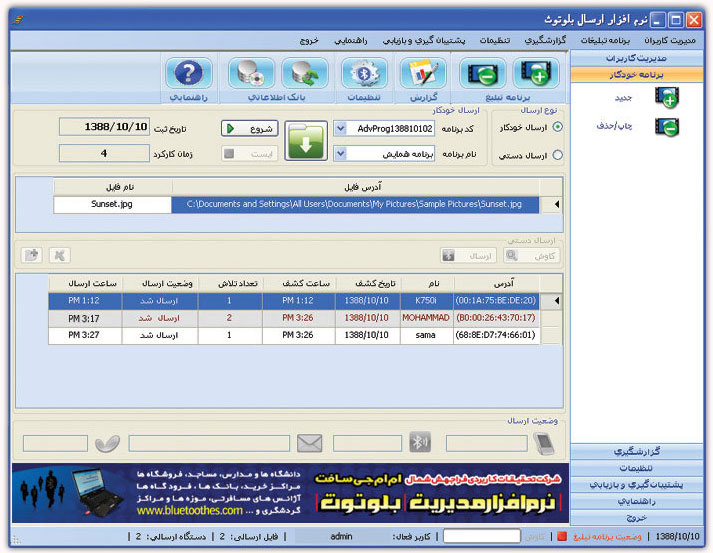The width and height of the screenshot is (713, 553).
Task: Click the remove device X icon in manual send bar
Action: click(60, 255)
